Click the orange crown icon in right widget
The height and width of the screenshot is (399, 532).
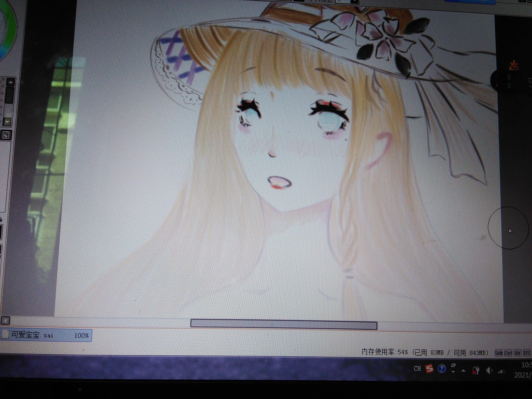pyautogui.click(x=513, y=65)
